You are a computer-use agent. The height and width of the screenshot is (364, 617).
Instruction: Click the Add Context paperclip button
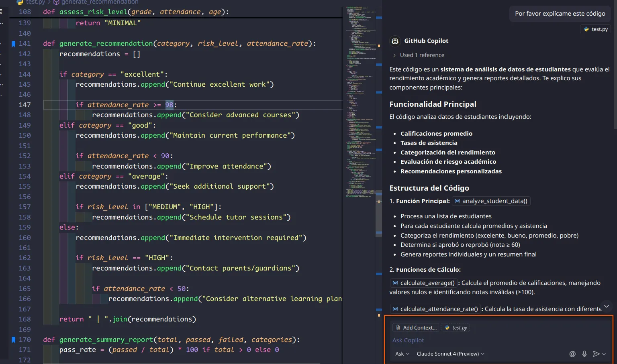(x=416, y=327)
